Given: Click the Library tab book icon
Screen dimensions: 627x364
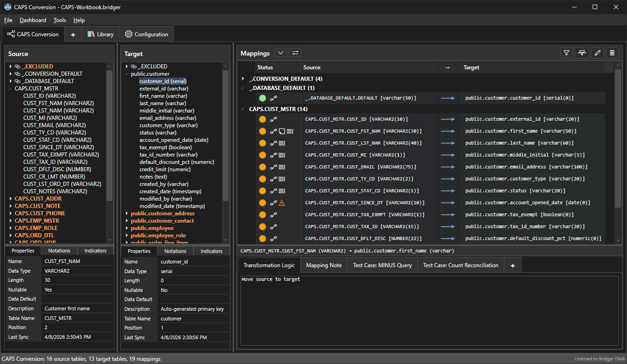Looking at the screenshot, I should click(x=91, y=34).
